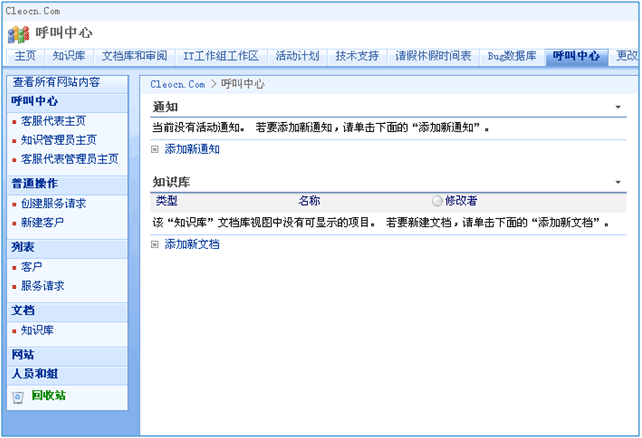This screenshot has width=642, height=438.
Task: Click the plus icon beside 添加新文档
Action: tap(155, 244)
